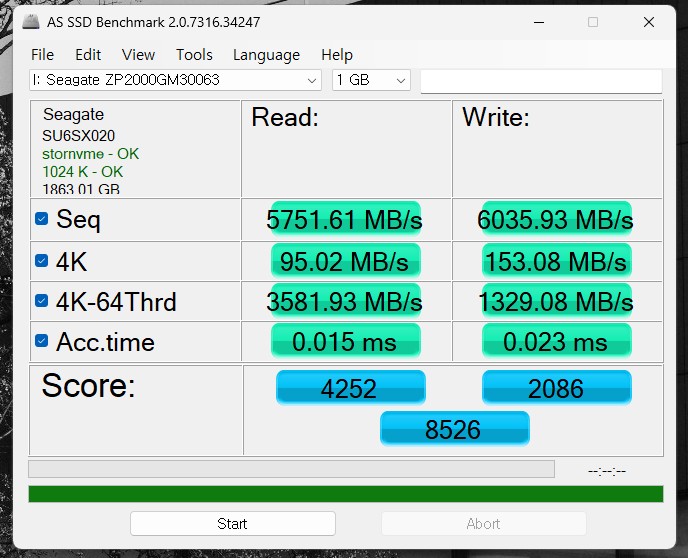
Task: Close the AS SSD Benchmark window
Action: click(649, 22)
